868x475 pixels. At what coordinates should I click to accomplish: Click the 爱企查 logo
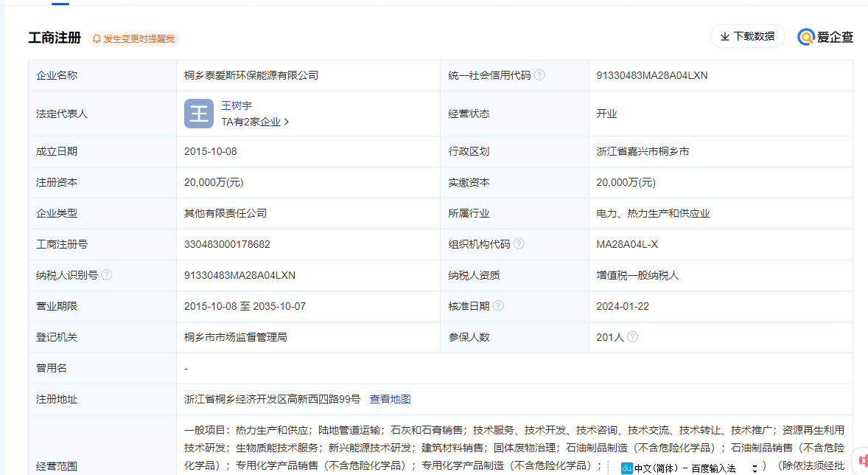[825, 37]
